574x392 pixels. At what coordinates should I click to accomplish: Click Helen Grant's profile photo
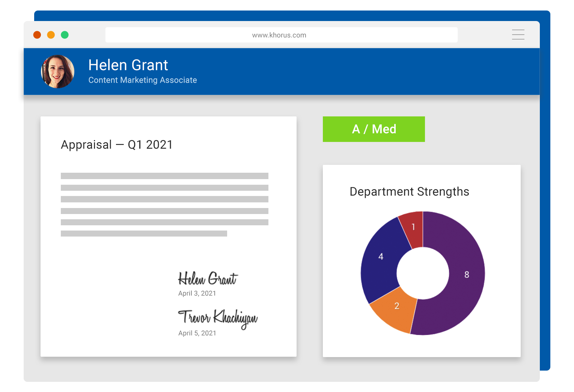[57, 71]
